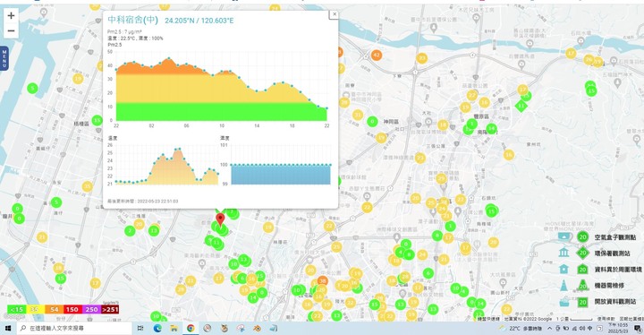Open the notification center icon
Viewport: 644px width, 335px height.
(x=638, y=329)
